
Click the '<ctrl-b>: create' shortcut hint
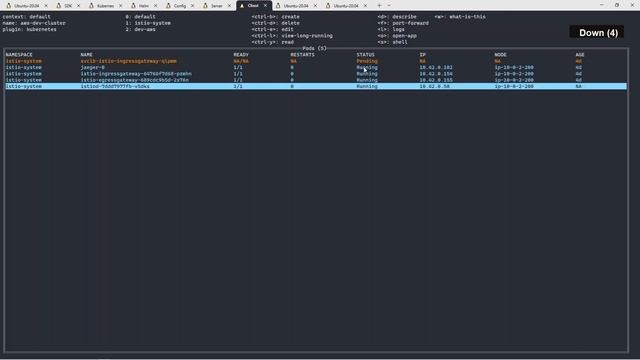(276, 17)
